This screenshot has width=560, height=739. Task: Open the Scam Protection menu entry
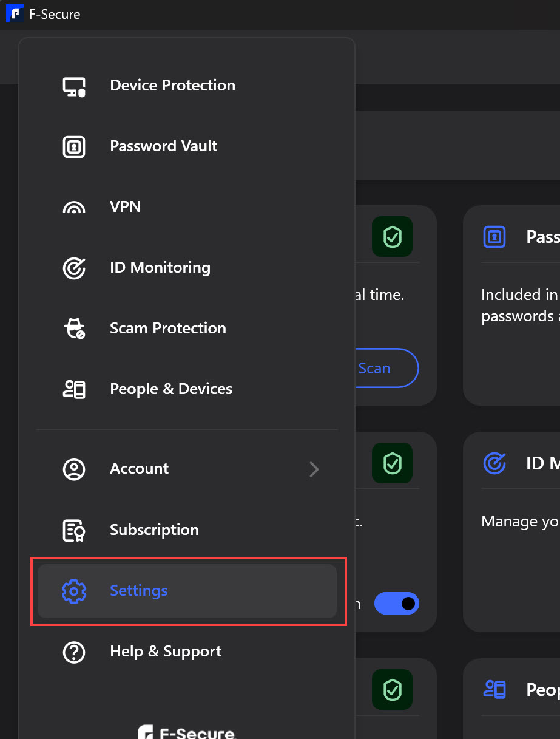167,329
